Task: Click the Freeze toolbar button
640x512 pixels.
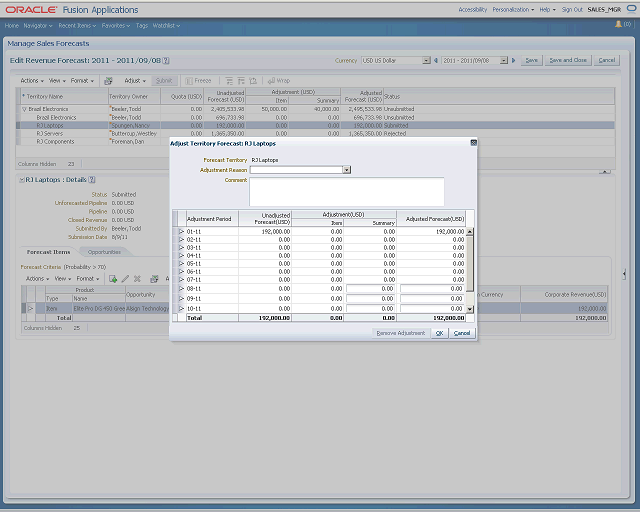Action: tap(198, 81)
